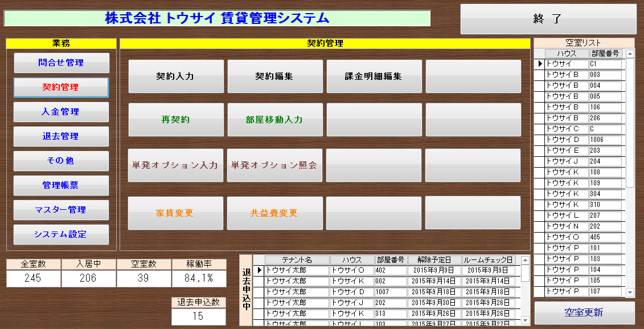Open the 契約編集 screen
This screenshot has height=329, width=644.
click(x=274, y=76)
